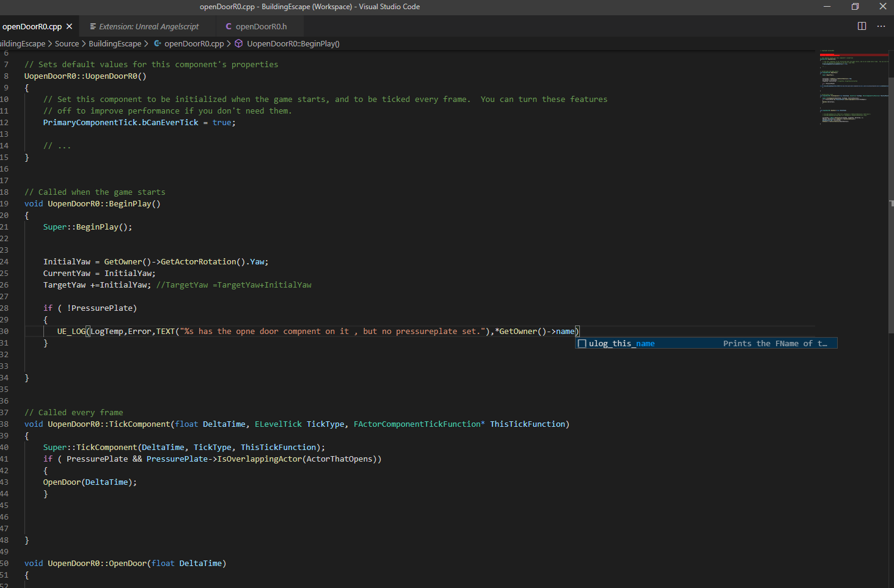Viewport: 894px width, 588px height.
Task: Click the C++ file icon in breadcrumbs
Action: 158,43
